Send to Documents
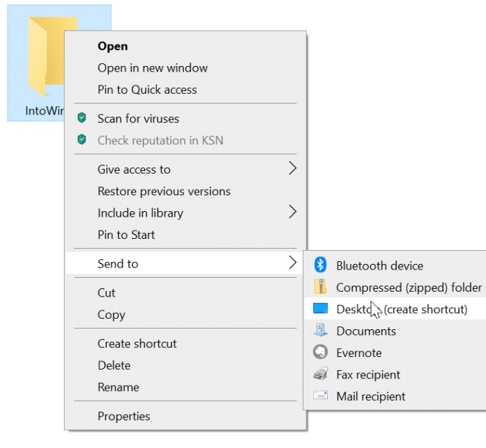The width and height of the screenshot is (486, 448). pos(395,331)
